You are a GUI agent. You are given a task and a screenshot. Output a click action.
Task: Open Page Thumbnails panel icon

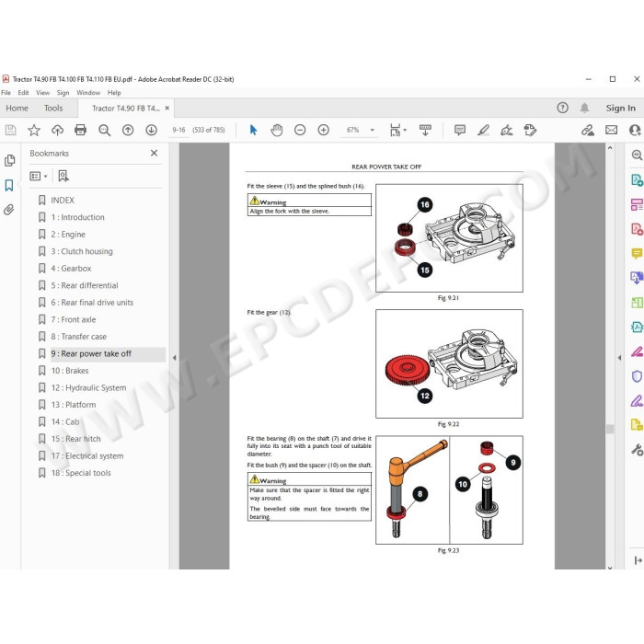click(9, 160)
